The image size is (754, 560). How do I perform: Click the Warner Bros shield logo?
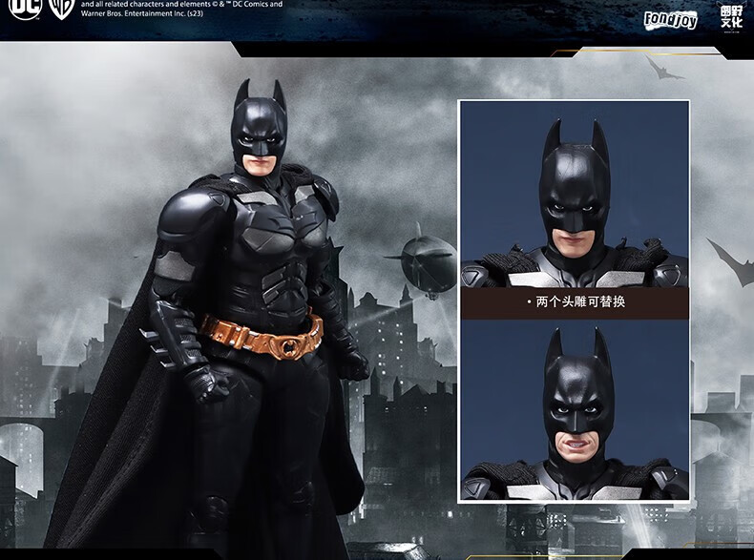[x=62, y=9]
